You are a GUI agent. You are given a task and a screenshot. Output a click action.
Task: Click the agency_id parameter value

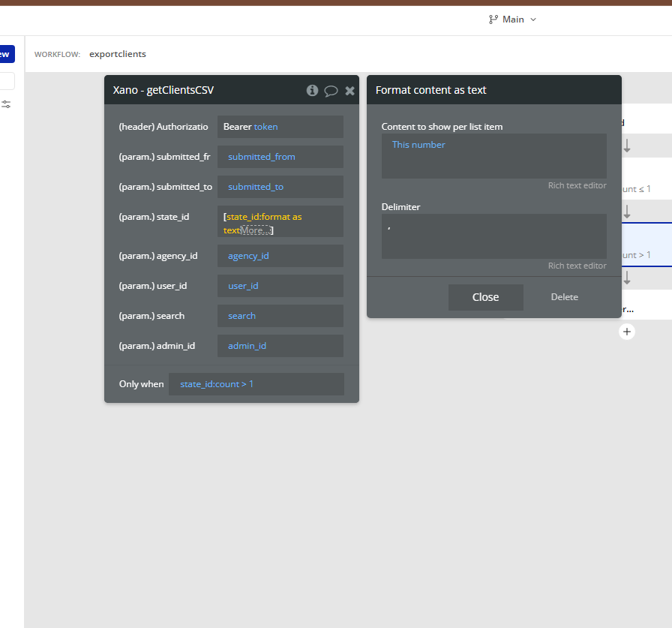(x=280, y=256)
